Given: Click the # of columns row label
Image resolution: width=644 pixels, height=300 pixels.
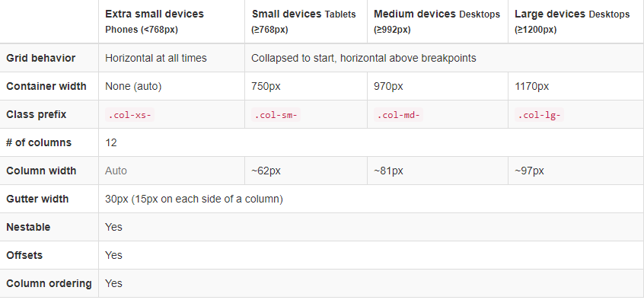Looking at the screenshot, I should click(39, 142).
